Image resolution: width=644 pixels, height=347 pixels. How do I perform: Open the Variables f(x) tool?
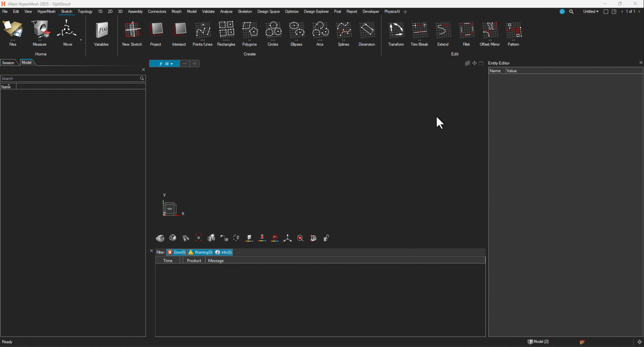coord(101,33)
